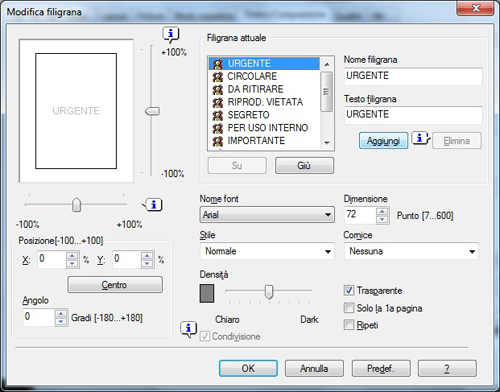
Task: Click the Elimina button
Action: (457, 141)
